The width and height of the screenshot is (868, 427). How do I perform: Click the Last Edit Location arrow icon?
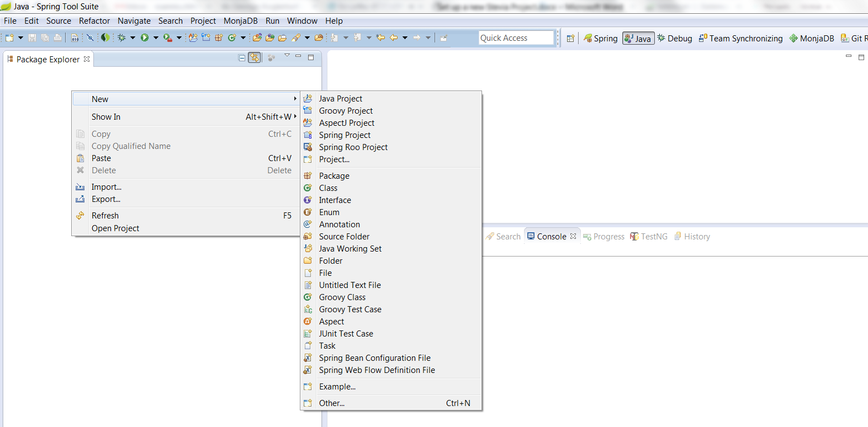[x=380, y=38]
